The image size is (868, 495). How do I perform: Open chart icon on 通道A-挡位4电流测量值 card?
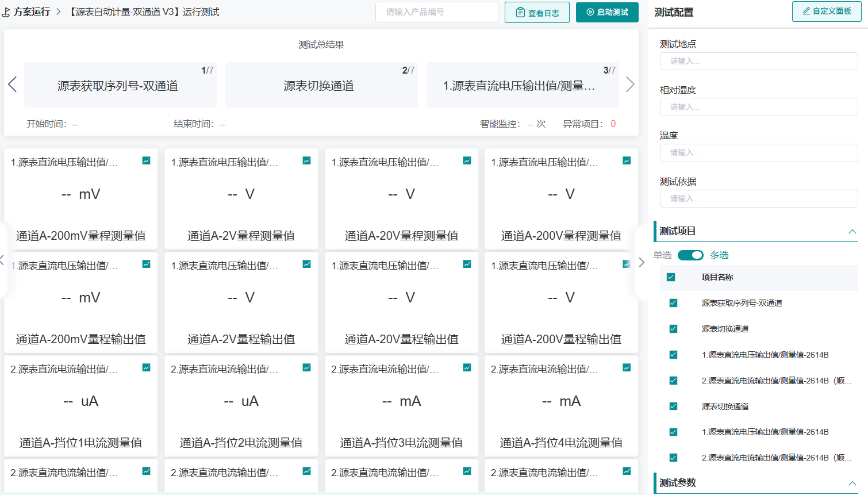pos(627,368)
